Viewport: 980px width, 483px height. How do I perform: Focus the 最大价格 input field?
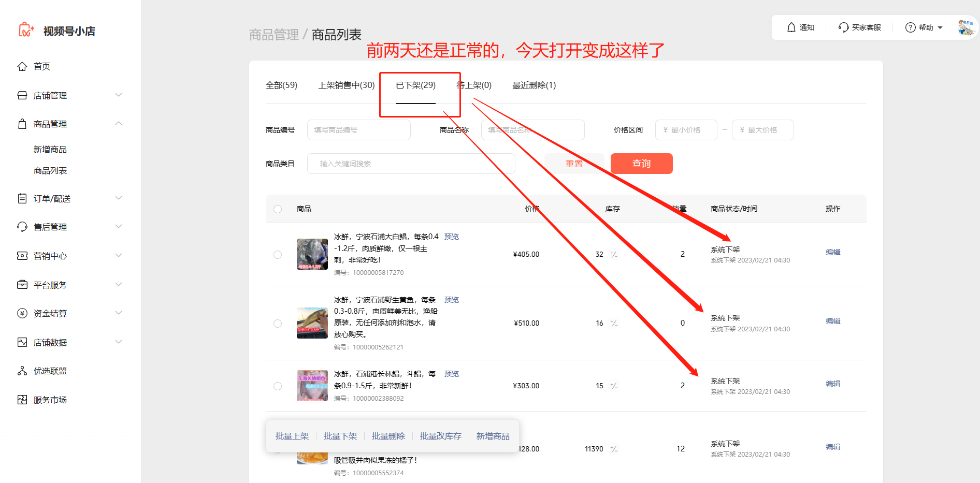(x=763, y=130)
